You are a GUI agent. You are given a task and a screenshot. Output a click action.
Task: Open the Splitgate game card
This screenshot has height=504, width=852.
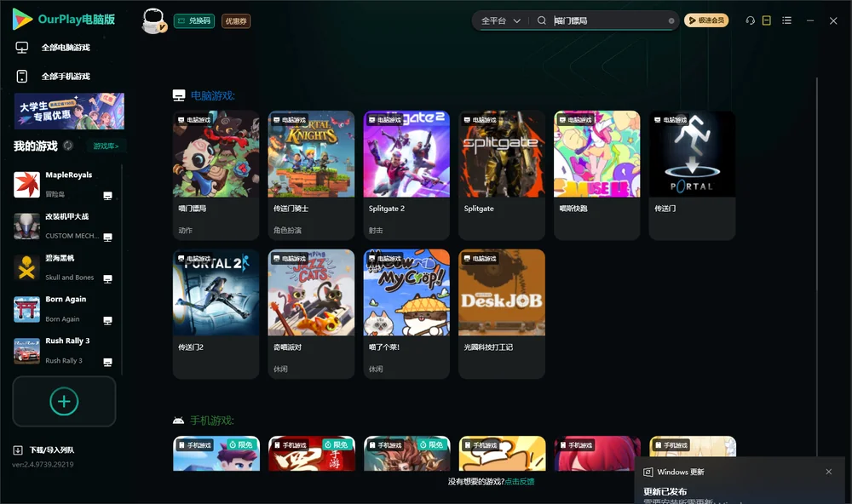pos(502,175)
